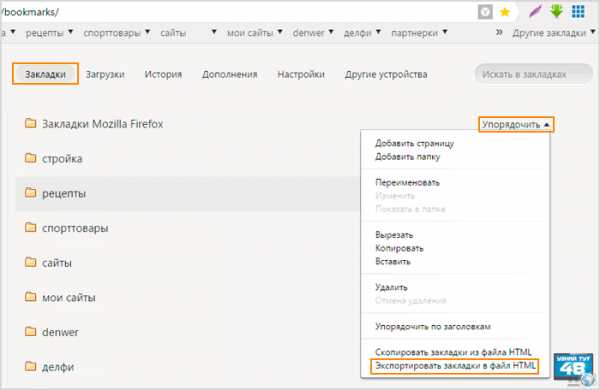Show hidden bookmarks with double chevron
The image size is (600, 390).
499,33
